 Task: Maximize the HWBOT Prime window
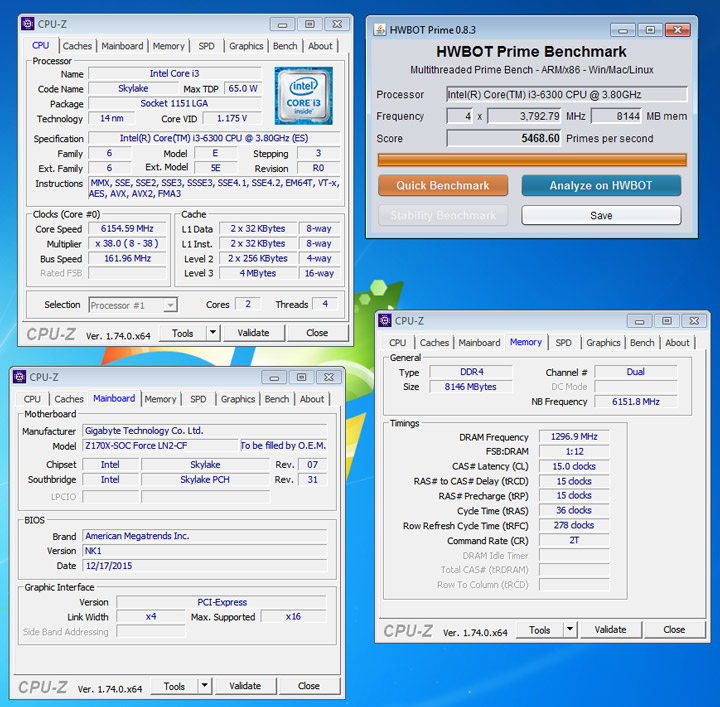point(650,30)
